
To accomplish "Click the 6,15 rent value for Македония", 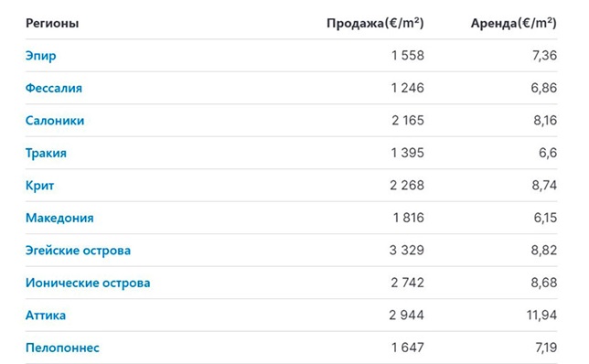I will coord(545,218).
